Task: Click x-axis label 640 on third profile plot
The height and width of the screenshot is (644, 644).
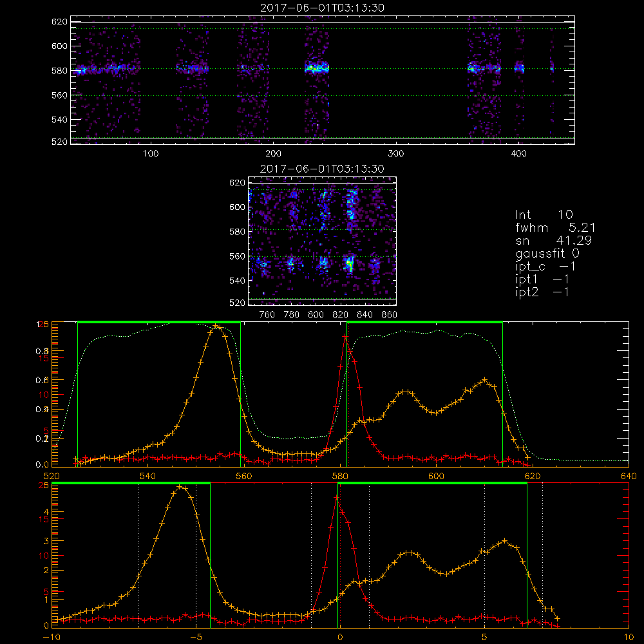Action: (629, 476)
